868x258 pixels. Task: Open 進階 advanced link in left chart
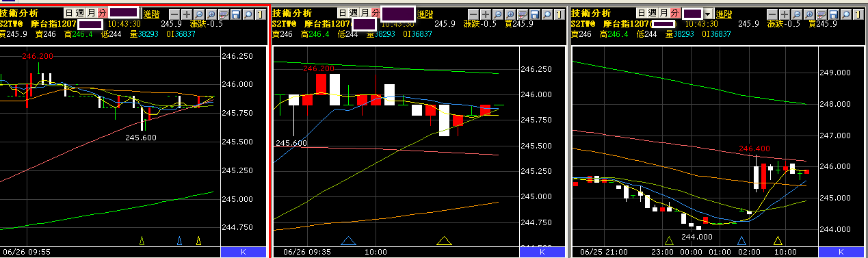pyautogui.click(x=152, y=14)
